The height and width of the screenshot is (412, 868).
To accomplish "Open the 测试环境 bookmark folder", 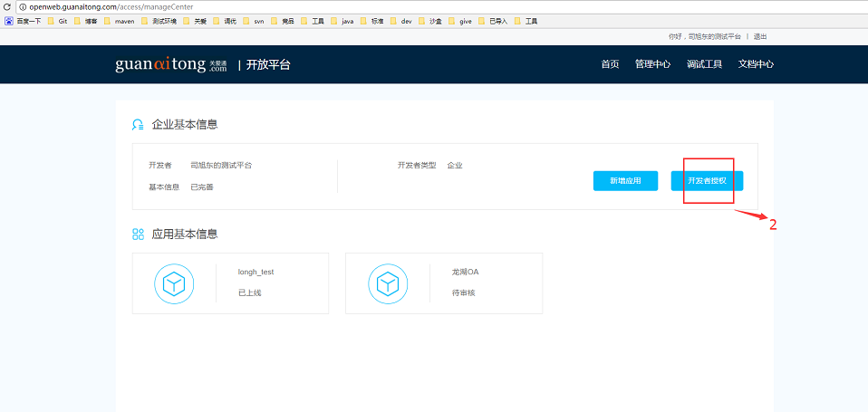I will point(159,22).
